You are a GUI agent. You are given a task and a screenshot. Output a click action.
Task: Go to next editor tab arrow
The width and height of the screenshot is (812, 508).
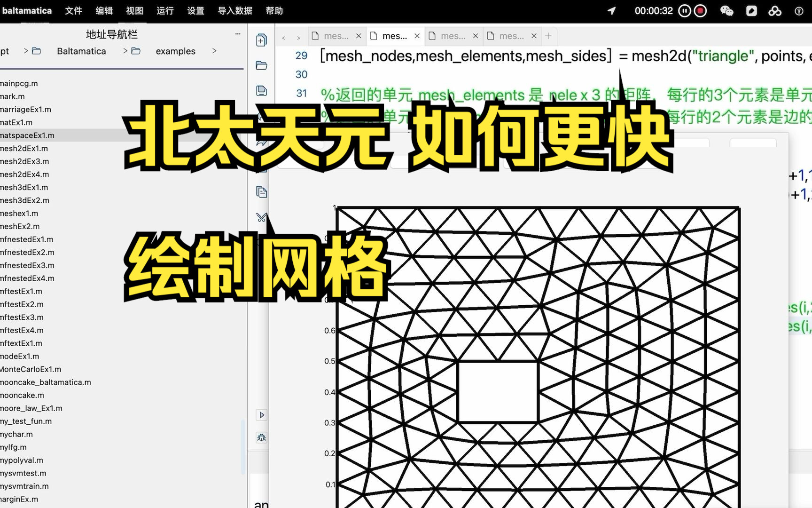pos(298,37)
